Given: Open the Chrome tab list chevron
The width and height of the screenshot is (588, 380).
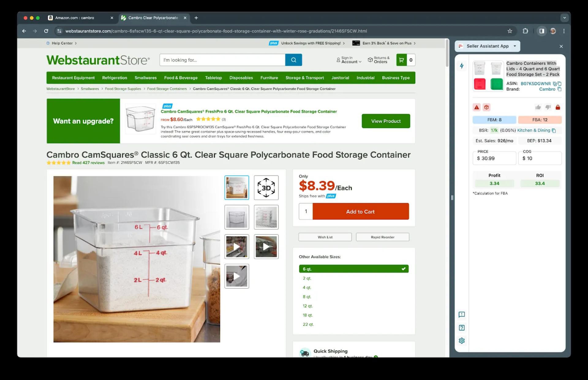Looking at the screenshot, I should (x=564, y=18).
